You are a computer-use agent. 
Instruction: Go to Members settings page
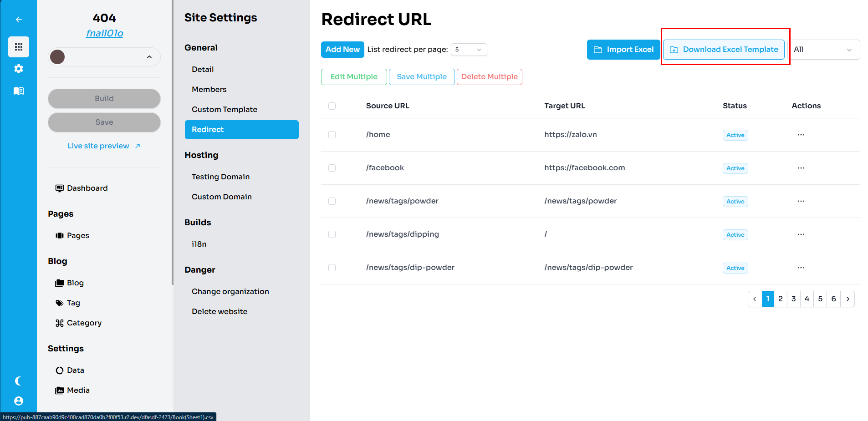(209, 89)
